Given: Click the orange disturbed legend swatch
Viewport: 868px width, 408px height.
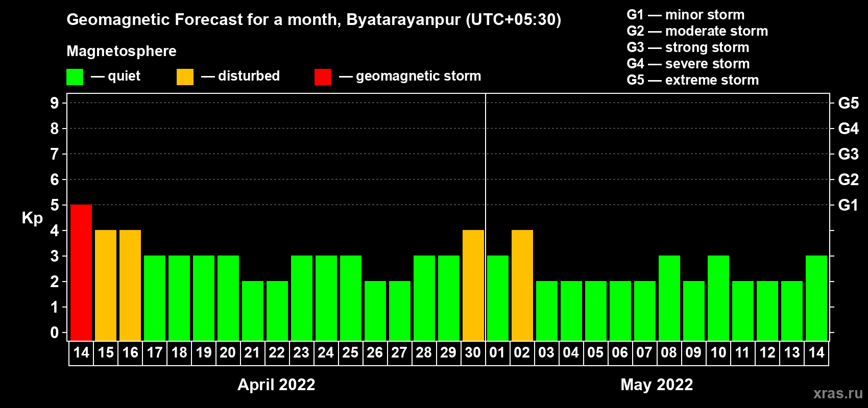Looking at the screenshot, I should point(185,77).
